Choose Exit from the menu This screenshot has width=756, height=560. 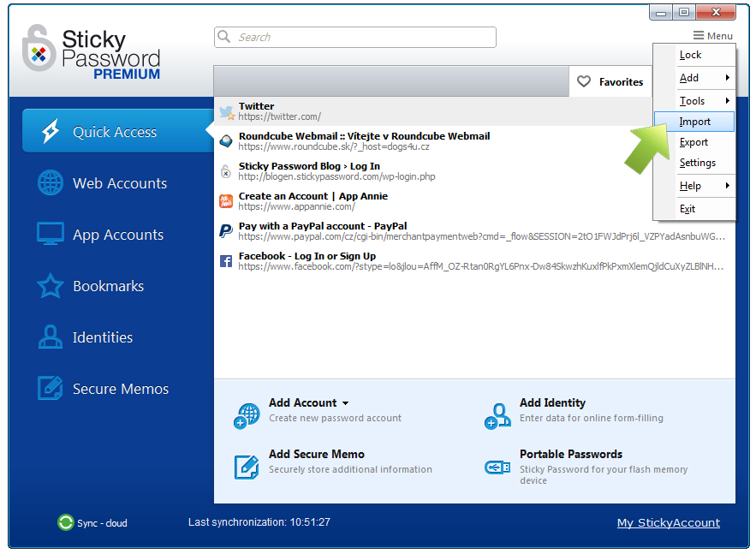694,209
